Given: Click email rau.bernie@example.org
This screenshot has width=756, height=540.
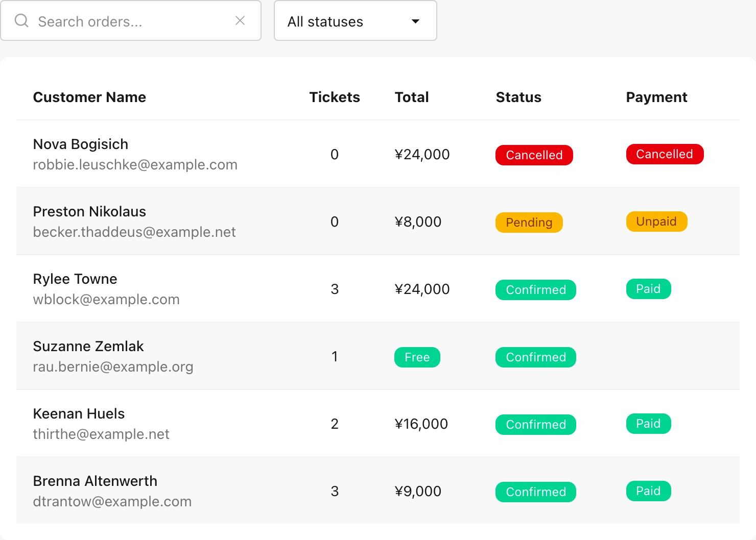Looking at the screenshot, I should (x=113, y=366).
